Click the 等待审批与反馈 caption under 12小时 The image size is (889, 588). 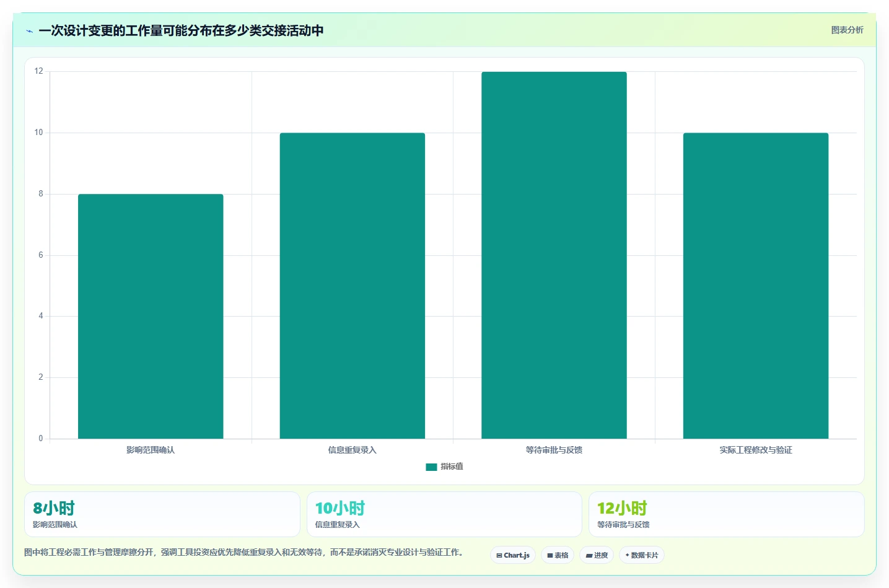click(x=623, y=525)
